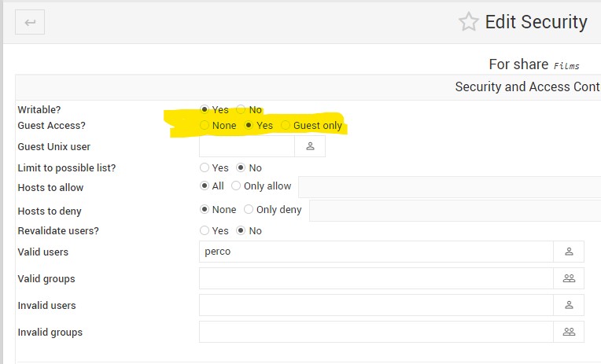Click the favorite star icon
601x364 pixels.
click(x=469, y=22)
